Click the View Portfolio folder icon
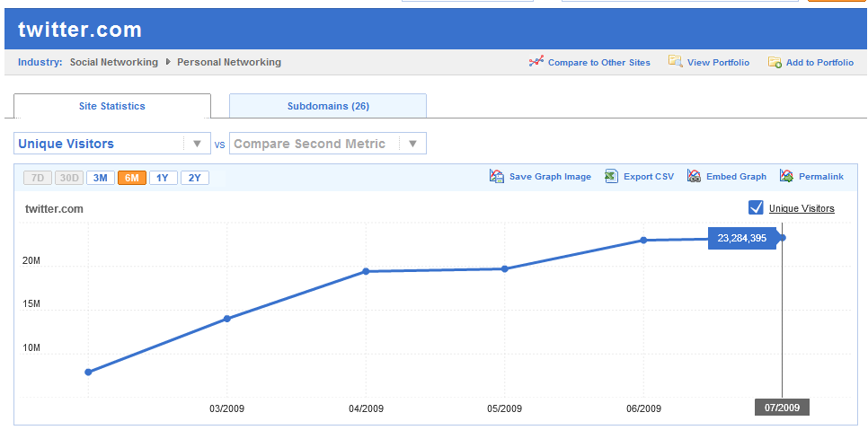Screen dimensions: 868x430 [x=676, y=61]
